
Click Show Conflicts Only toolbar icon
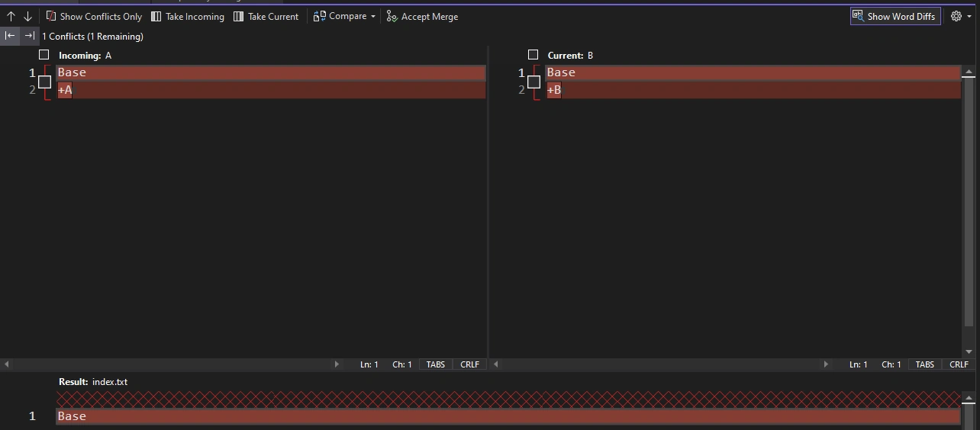tap(51, 16)
